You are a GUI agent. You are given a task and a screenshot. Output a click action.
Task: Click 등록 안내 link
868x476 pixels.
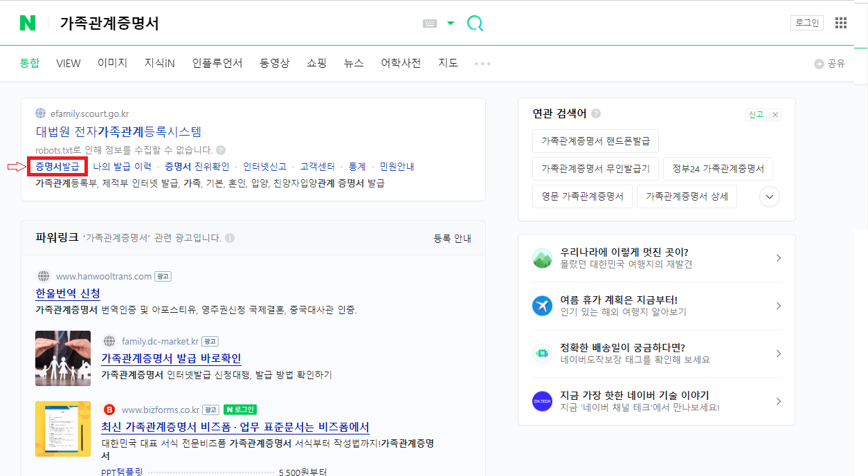pos(452,238)
